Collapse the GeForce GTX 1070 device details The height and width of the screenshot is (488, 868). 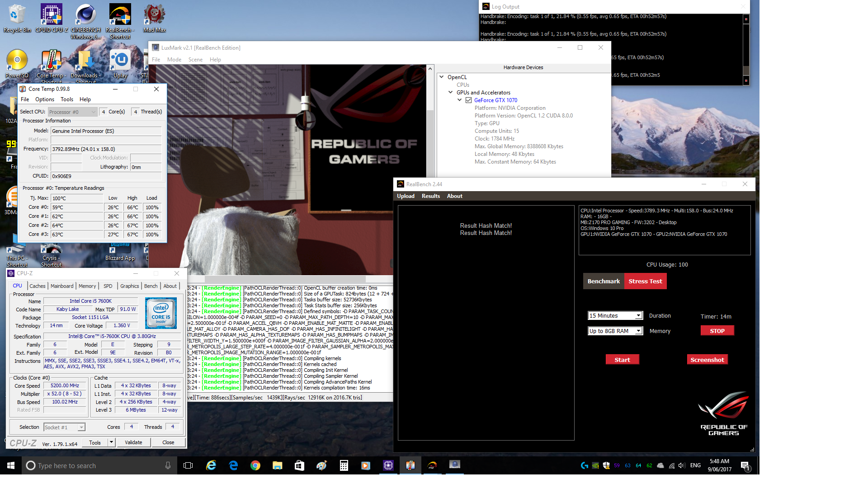(x=459, y=100)
